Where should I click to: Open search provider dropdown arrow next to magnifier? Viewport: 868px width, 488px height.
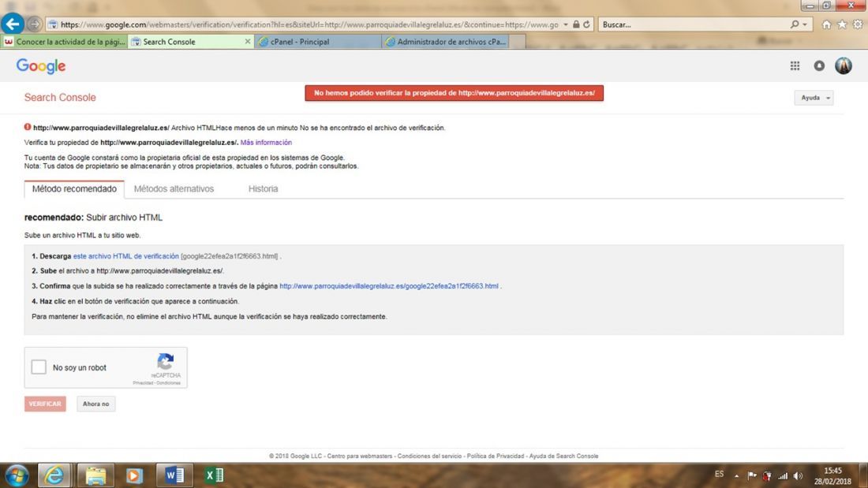point(805,24)
